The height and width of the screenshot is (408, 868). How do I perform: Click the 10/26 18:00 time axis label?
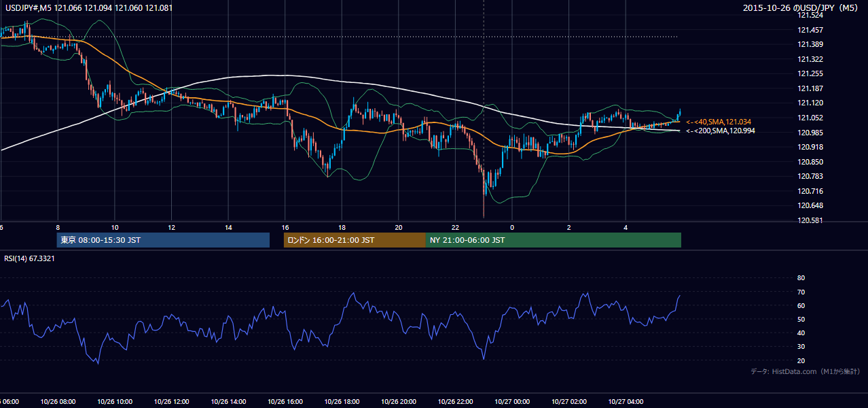[x=342, y=401]
